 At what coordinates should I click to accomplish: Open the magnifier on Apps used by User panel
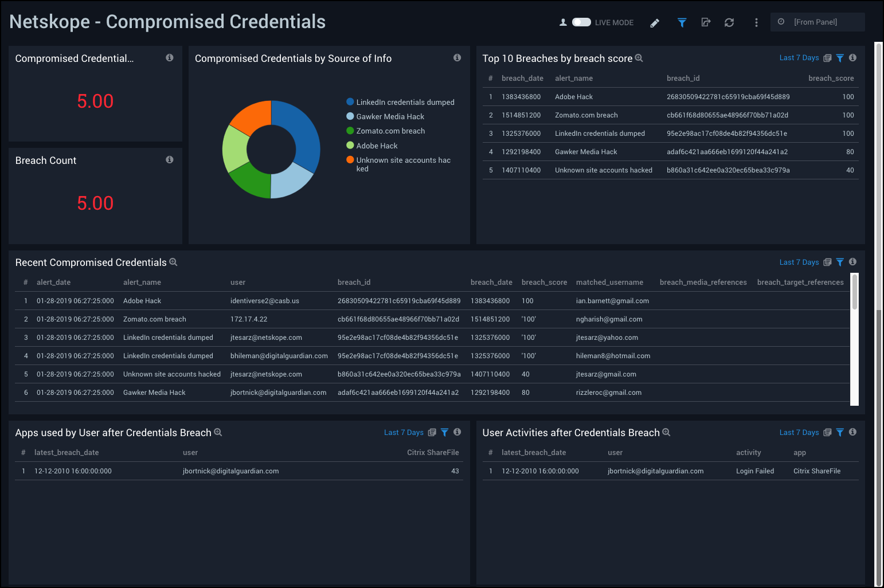click(x=218, y=432)
